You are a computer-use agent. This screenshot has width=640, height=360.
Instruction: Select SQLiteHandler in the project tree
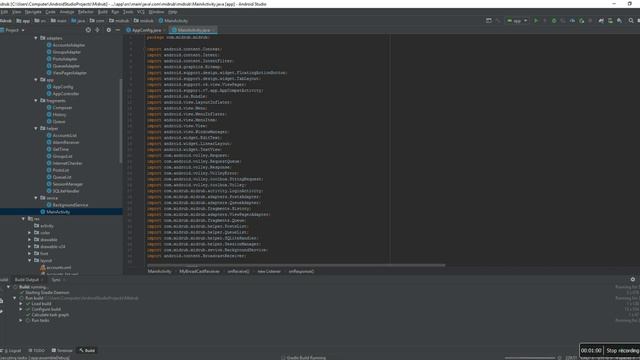click(63, 191)
